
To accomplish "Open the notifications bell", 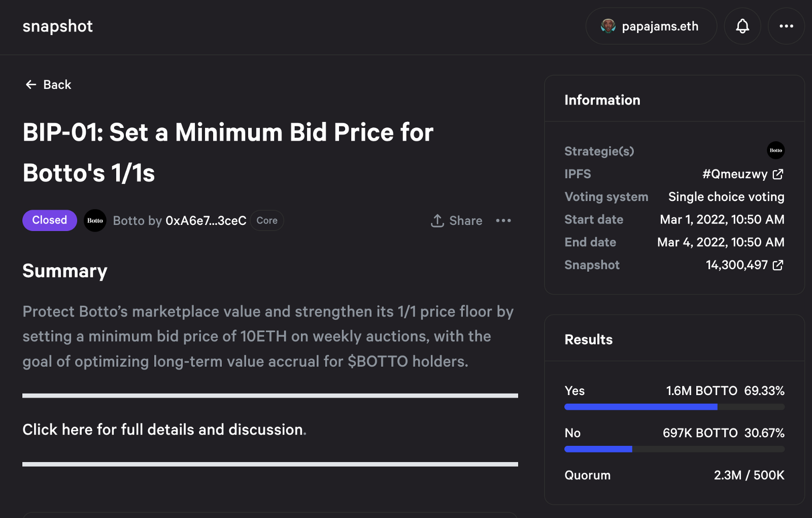I will (x=742, y=26).
